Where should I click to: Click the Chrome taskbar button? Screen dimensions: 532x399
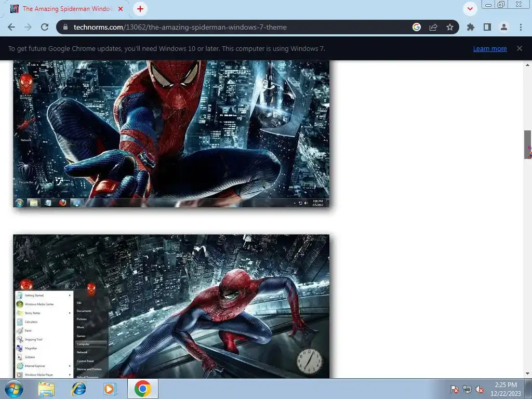(x=142, y=389)
